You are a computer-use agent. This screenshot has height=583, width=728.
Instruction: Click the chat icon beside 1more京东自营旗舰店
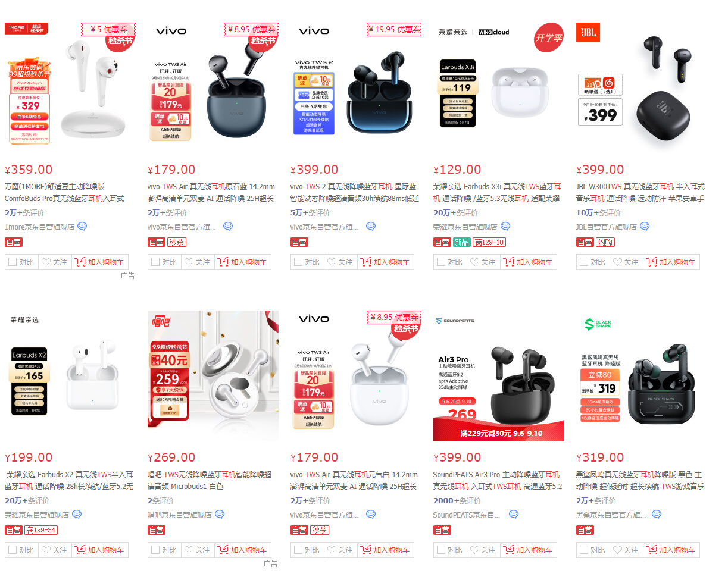[x=82, y=226]
